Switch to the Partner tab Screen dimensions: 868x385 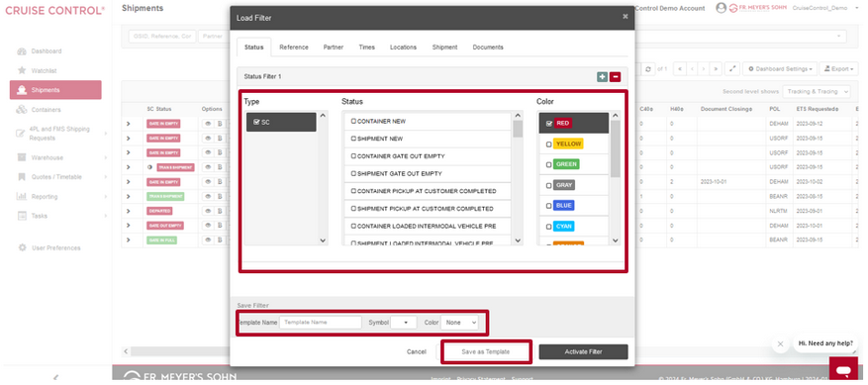[334, 48]
